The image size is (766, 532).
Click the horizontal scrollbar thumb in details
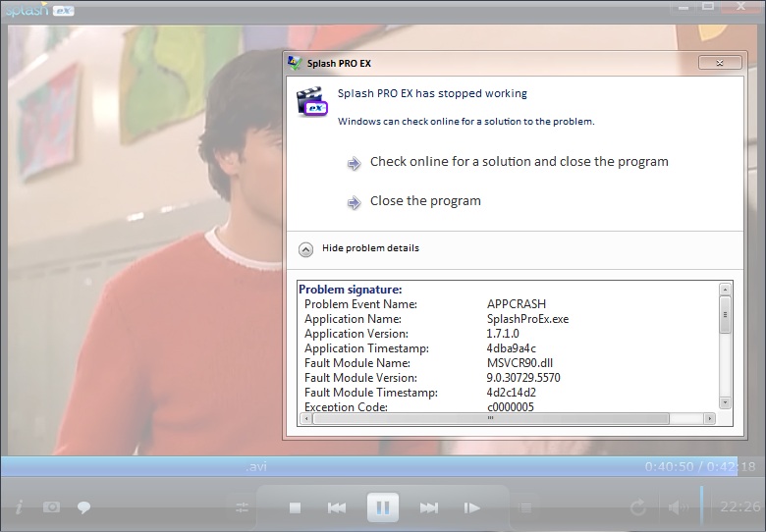(x=490, y=418)
